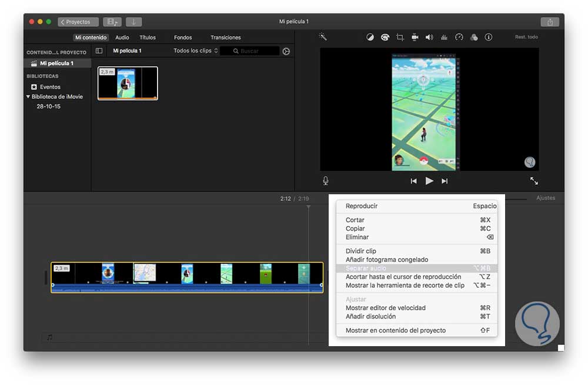Choose Eliminar from context menu

417,237
